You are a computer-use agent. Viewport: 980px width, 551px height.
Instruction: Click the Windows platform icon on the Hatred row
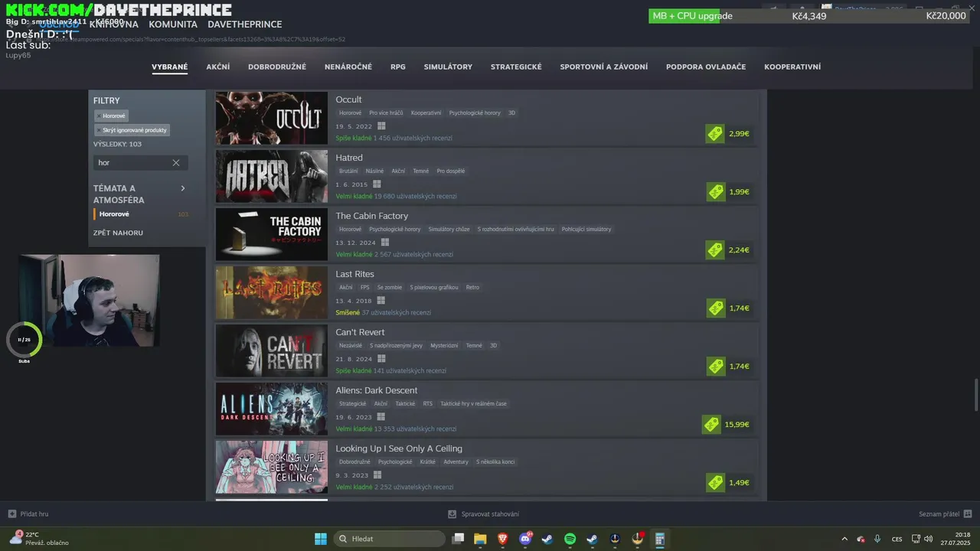point(377,184)
